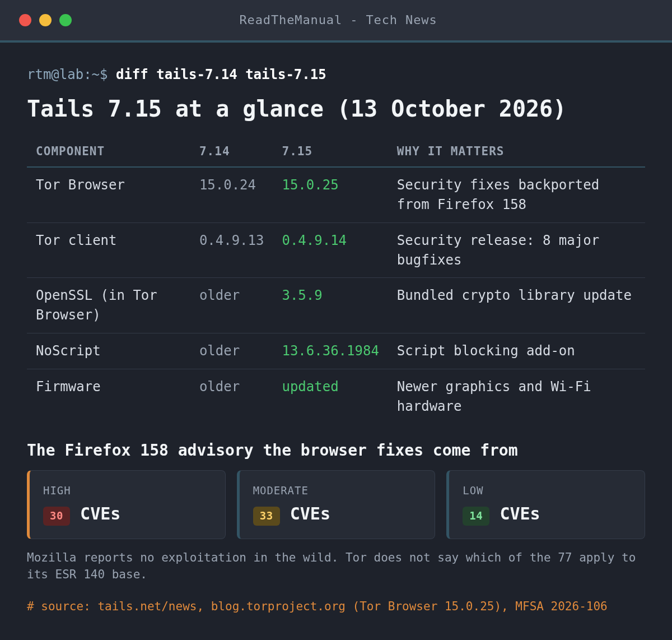Click the WHY IT MATTERS column header
The image size is (672, 640).
click(x=450, y=151)
